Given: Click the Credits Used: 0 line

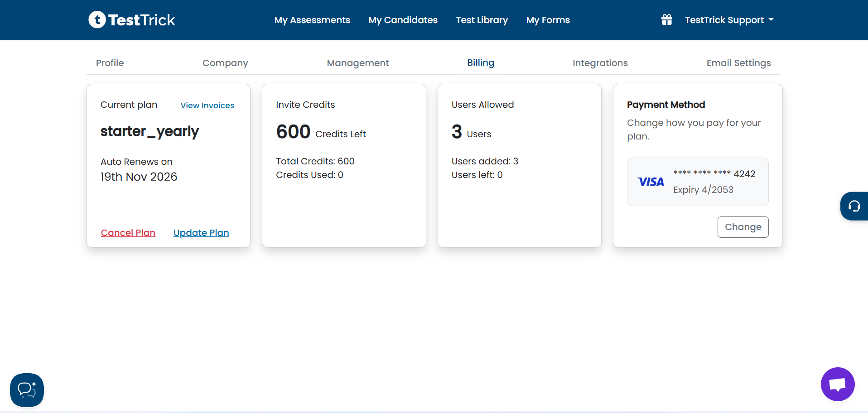Looking at the screenshot, I should coord(309,175).
